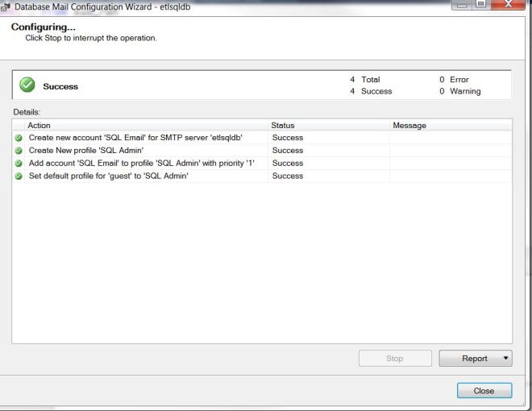
Task: Click green check icon beside 'Add account' row
Action: [x=19, y=164]
